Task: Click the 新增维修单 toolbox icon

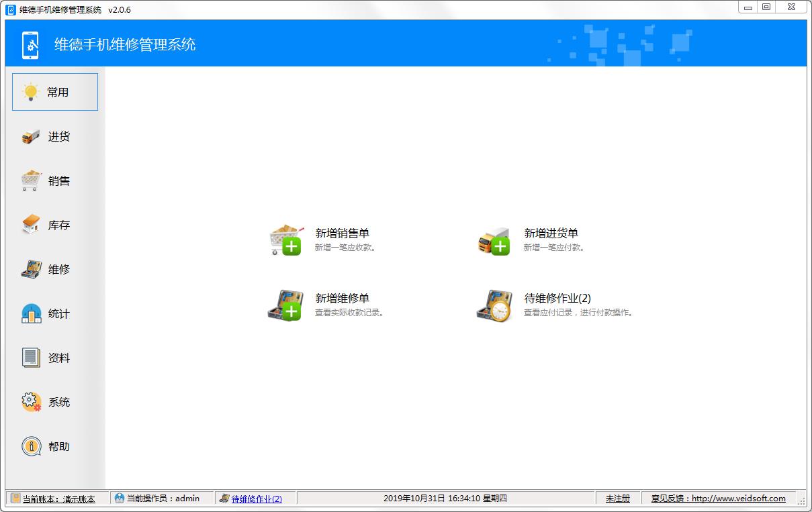Action: (x=285, y=305)
